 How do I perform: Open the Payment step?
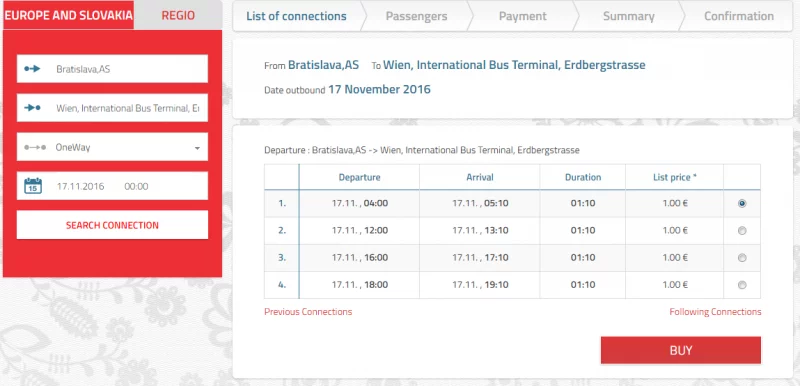[522, 16]
